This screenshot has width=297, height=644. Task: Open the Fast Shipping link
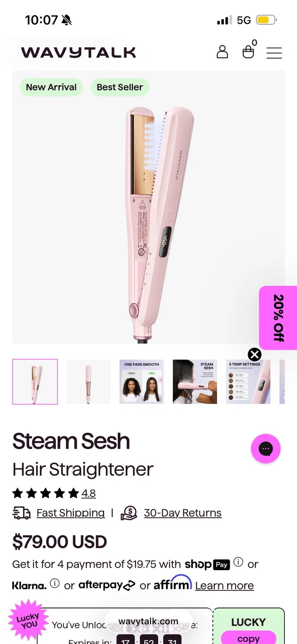coord(71,513)
